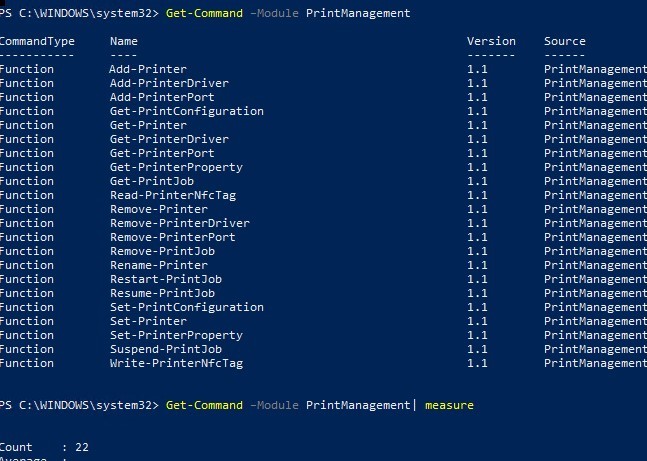
Task: Click the first Get-Command in the top prompt
Action: (x=203, y=13)
